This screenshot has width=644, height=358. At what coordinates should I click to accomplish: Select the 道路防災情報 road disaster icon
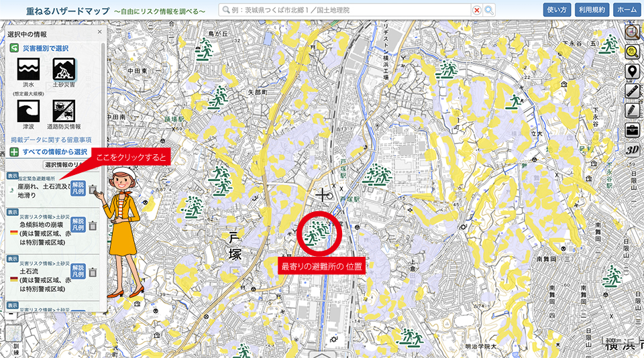click(64, 111)
